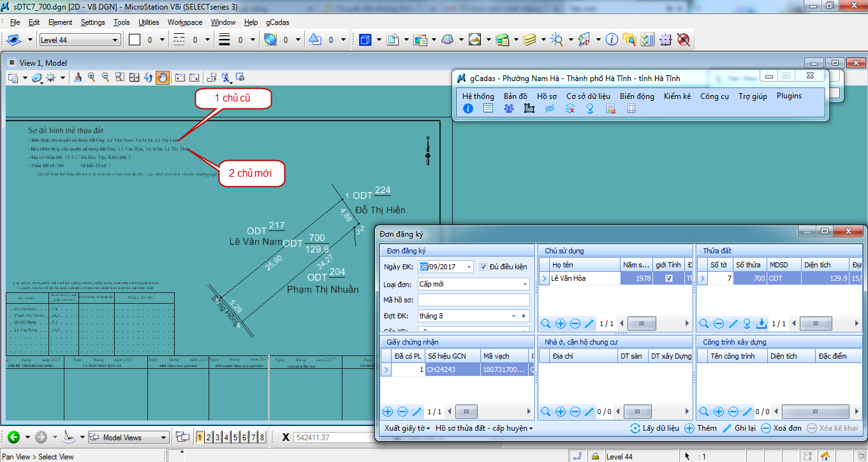Click add icon under Chủ sử dụng panel
This screenshot has width=868, height=462.
click(x=560, y=324)
